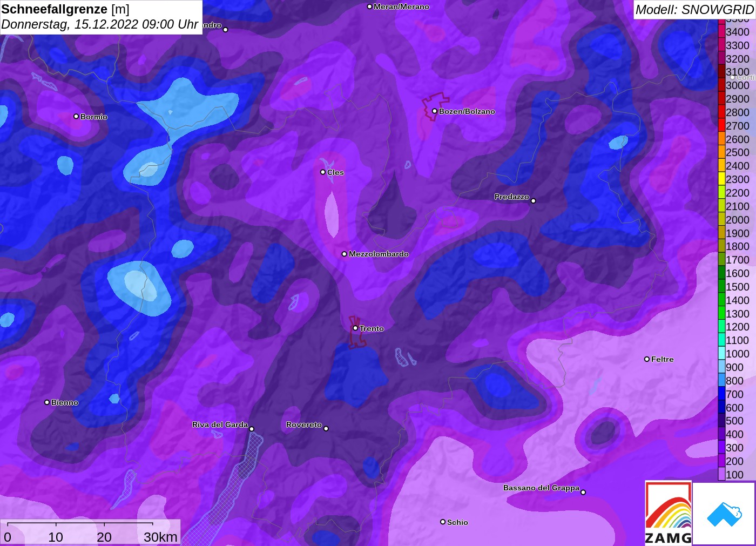Image resolution: width=756 pixels, height=546 pixels.
Task: Select the Bassano del Grappa label
Action: point(541,488)
